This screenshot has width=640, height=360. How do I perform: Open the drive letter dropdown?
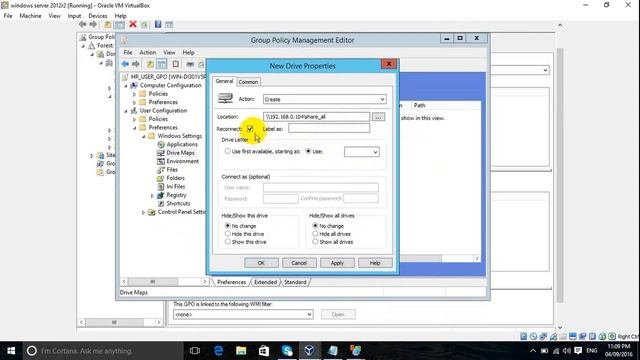(x=362, y=152)
